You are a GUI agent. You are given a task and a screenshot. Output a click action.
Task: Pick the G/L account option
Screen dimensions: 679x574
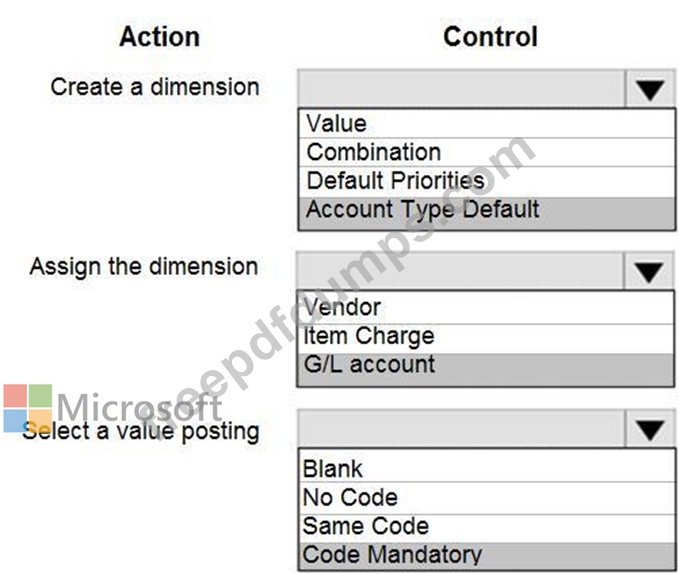point(369,365)
